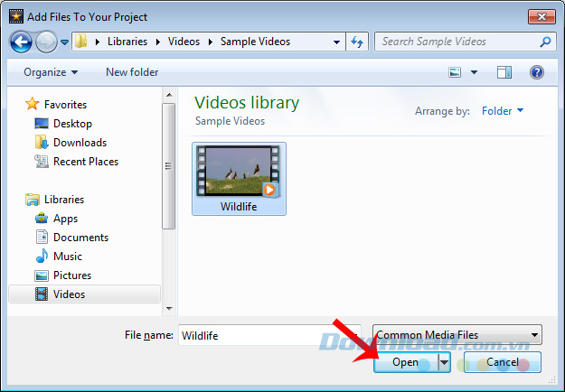
Task: Close the Add Files dialog
Action: coord(541,16)
